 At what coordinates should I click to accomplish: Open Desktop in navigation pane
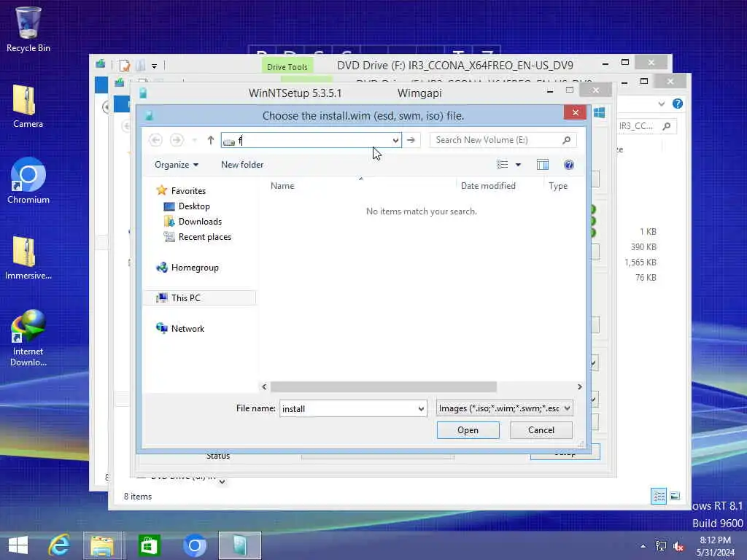(194, 206)
